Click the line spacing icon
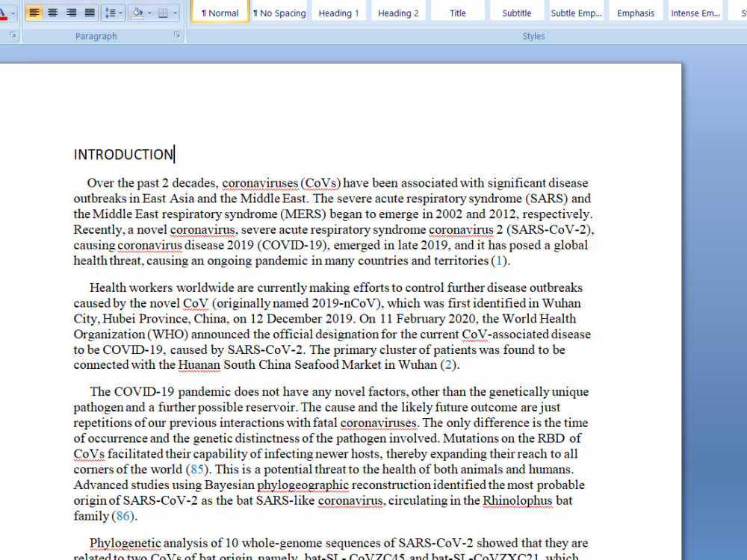Image resolution: width=747 pixels, height=560 pixels. click(110, 13)
